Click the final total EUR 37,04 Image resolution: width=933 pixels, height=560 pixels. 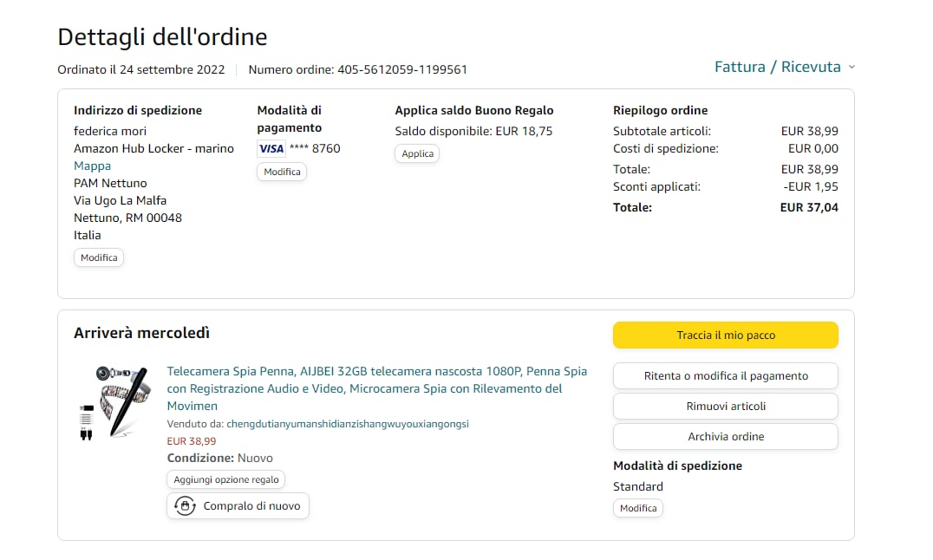808,207
